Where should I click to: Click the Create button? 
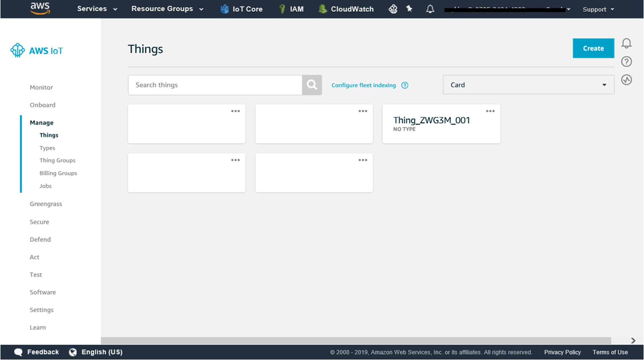(593, 48)
